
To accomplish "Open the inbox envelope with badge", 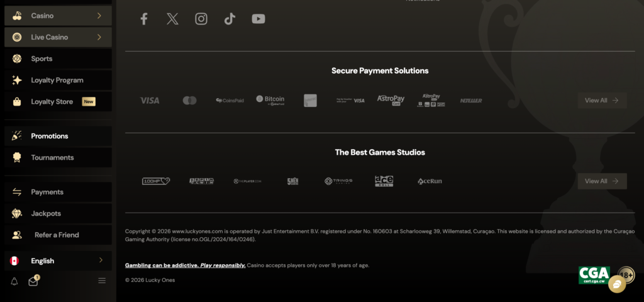I will click(33, 281).
